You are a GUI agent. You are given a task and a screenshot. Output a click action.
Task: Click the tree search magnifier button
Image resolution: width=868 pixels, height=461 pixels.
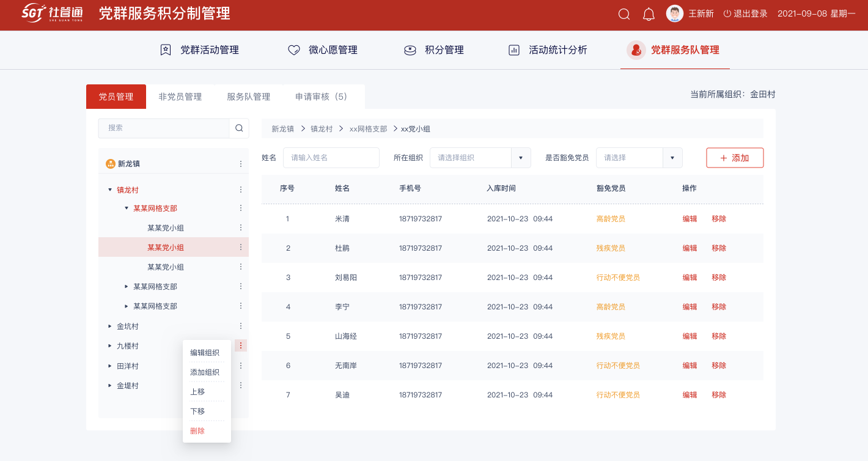click(x=239, y=128)
